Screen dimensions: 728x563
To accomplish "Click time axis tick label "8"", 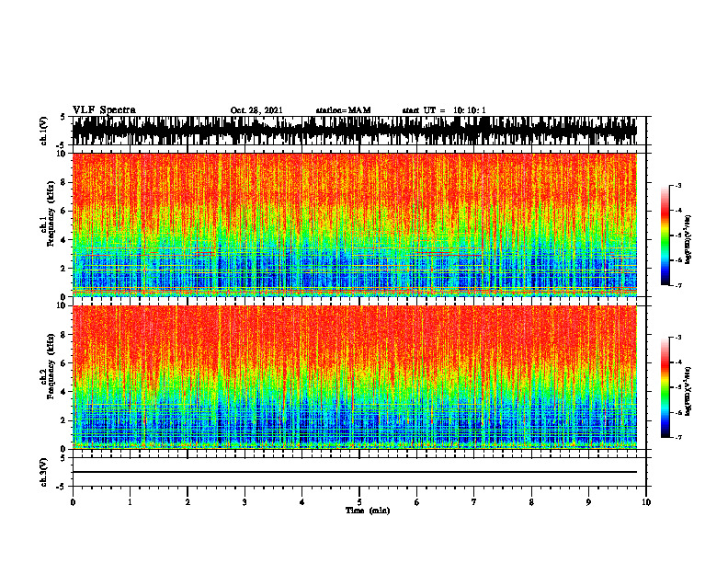I will pos(531,502).
